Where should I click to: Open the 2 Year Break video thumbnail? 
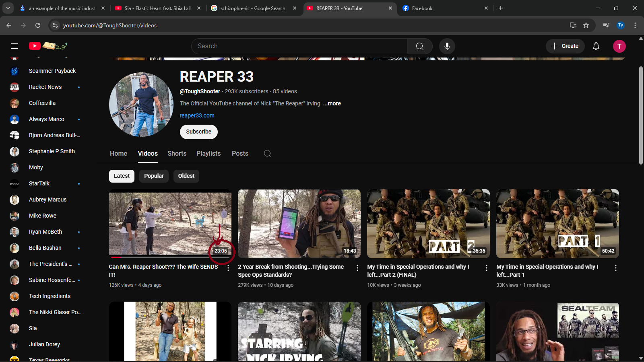(x=299, y=224)
